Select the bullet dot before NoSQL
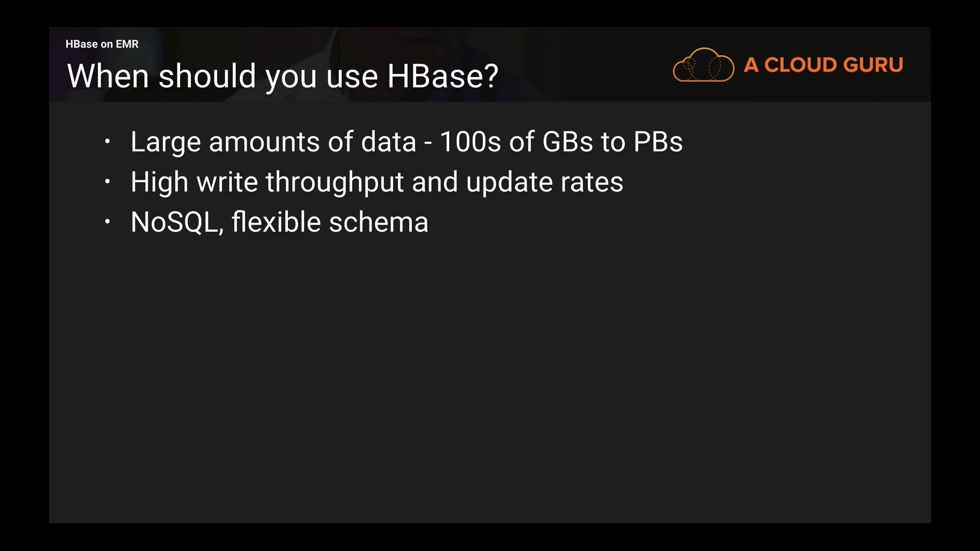 coord(107,221)
